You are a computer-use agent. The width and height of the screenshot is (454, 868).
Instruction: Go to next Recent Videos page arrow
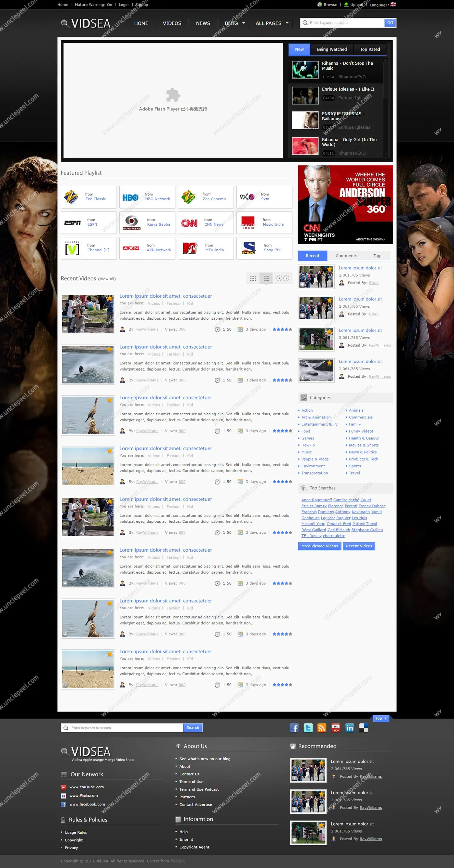tap(286, 278)
